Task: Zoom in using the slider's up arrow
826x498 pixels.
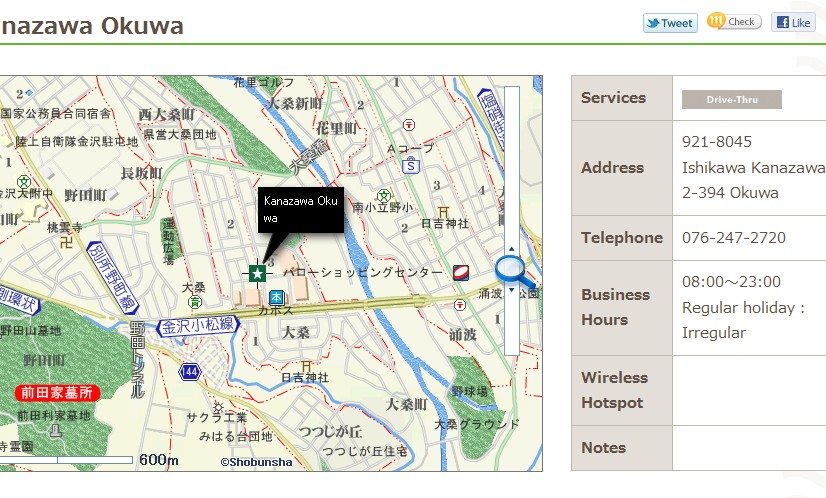Action: point(512,248)
